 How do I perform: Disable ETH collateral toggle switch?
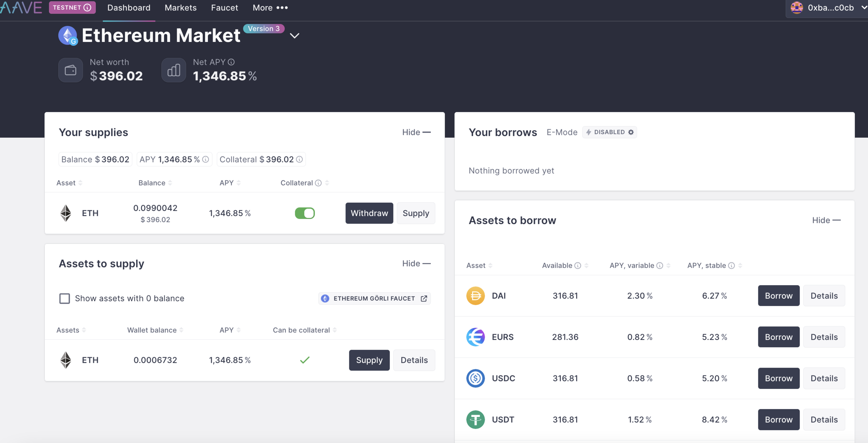point(304,213)
